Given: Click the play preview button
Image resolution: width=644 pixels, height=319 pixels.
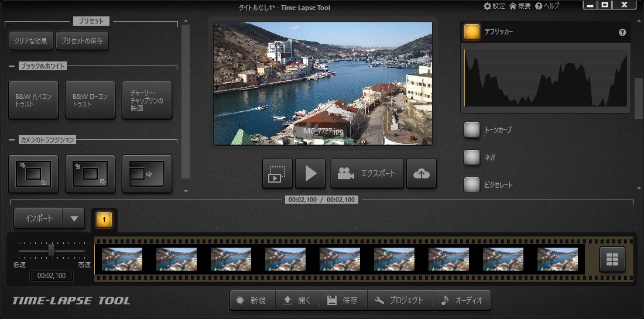Looking at the screenshot, I should pos(310,173).
